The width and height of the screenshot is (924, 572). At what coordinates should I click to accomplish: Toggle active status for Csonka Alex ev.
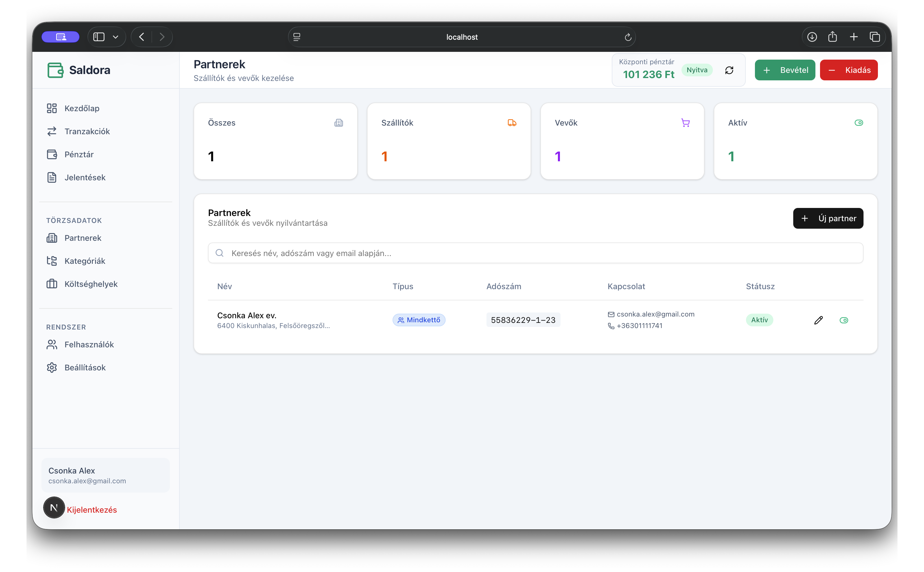[843, 321]
